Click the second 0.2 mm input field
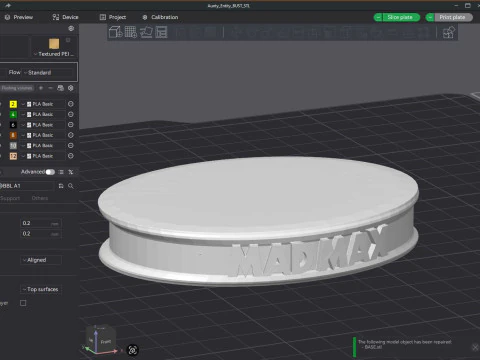The image size is (480, 360). (x=41, y=234)
